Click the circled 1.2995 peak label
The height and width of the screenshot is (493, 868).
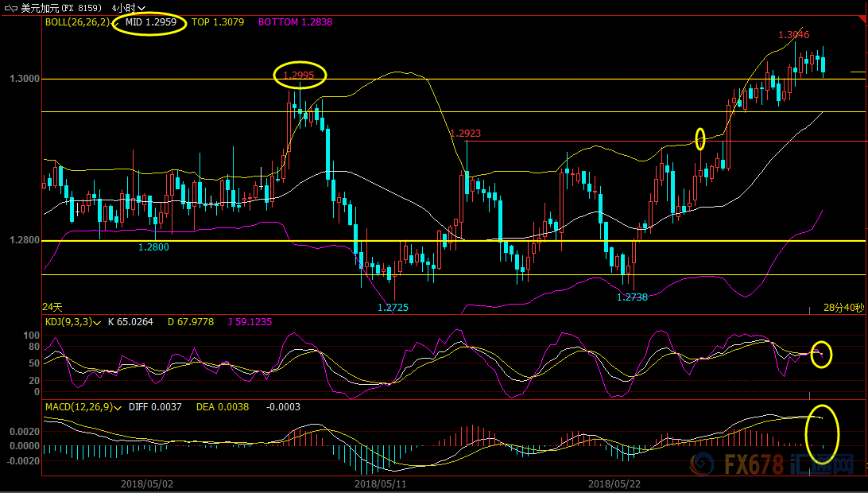(x=300, y=75)
